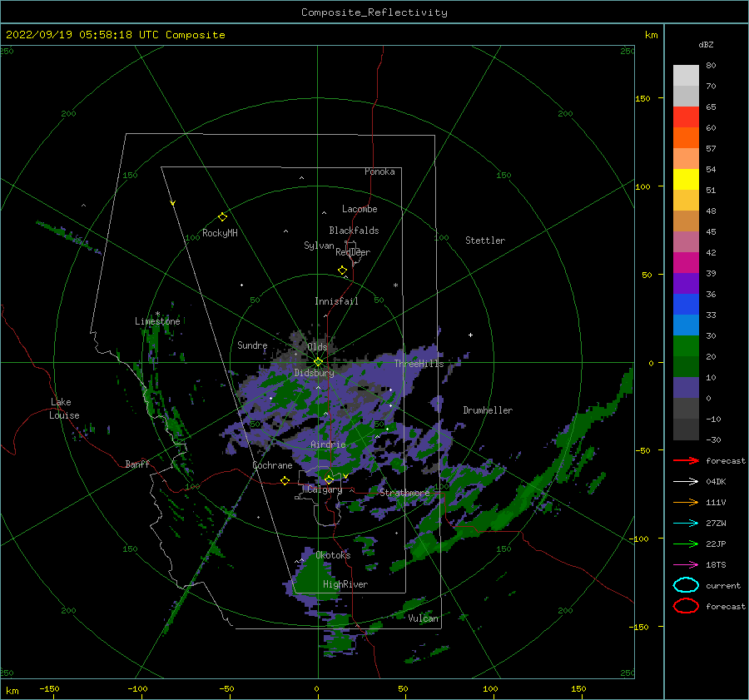The height and width of the screenshot is (700, 749).
Task: Click the Lake Louise label
Action: pyautogui.click(x=65, y=409)
